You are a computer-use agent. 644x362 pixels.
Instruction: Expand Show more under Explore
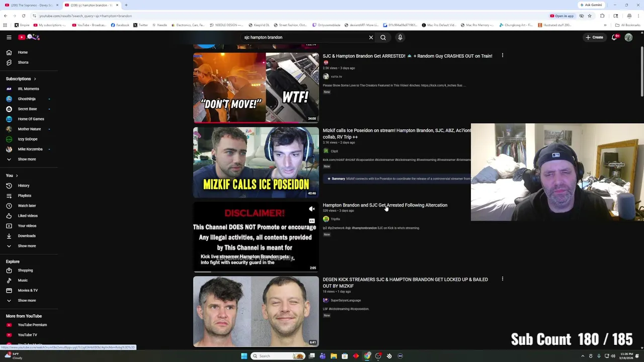(x=27, y=300)
